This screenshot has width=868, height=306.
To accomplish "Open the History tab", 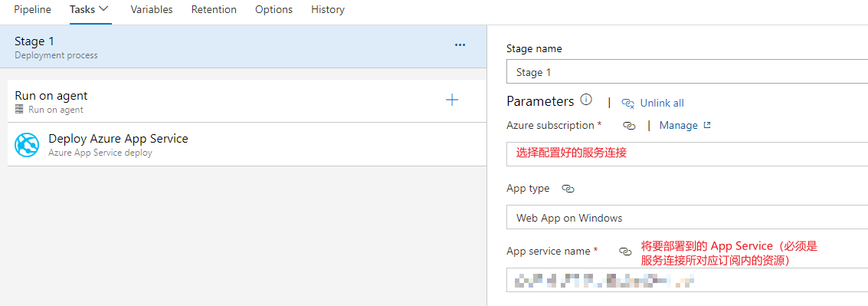I will pos(328,9).
